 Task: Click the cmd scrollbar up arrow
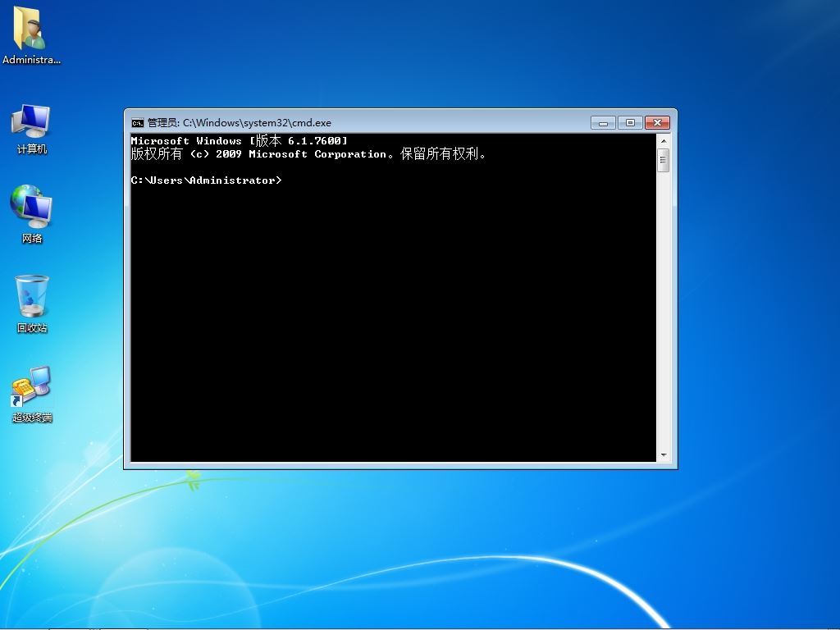663,141
